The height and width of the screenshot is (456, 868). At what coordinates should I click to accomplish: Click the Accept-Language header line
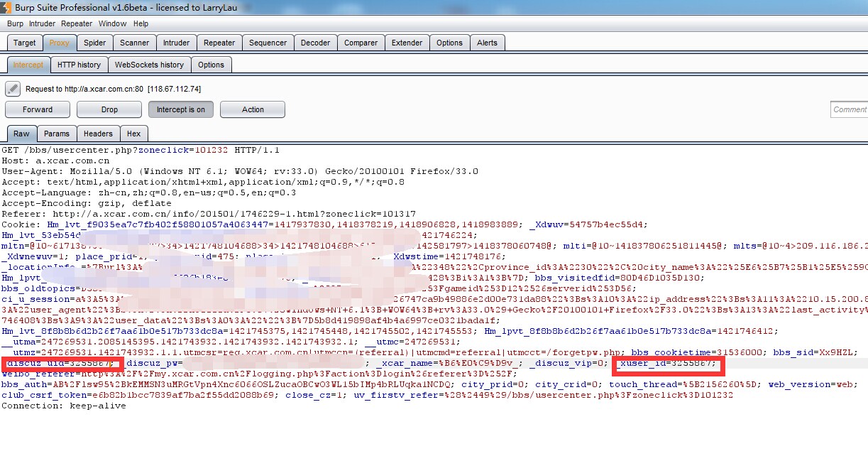pos(149,192)
